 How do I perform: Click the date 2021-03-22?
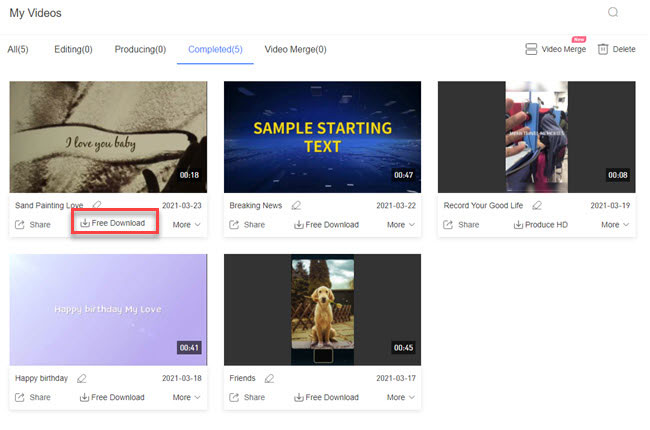click(x=396, y=205)
